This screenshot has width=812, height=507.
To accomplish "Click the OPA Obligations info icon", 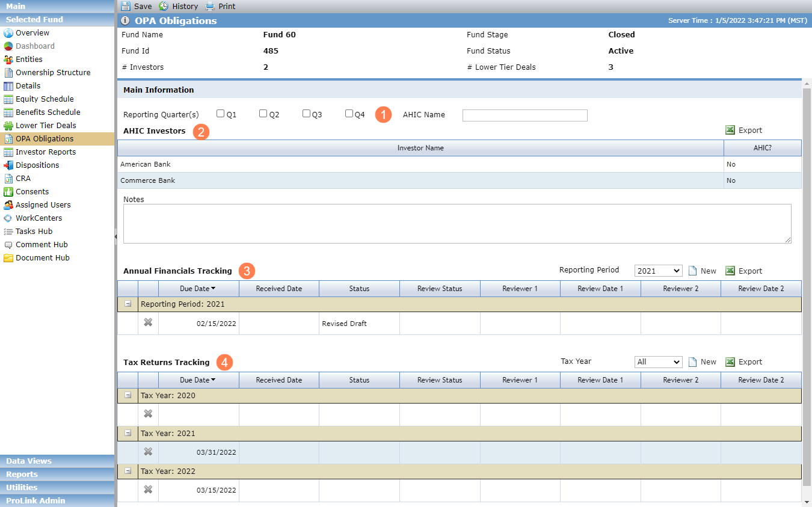I will pos(125,20).
